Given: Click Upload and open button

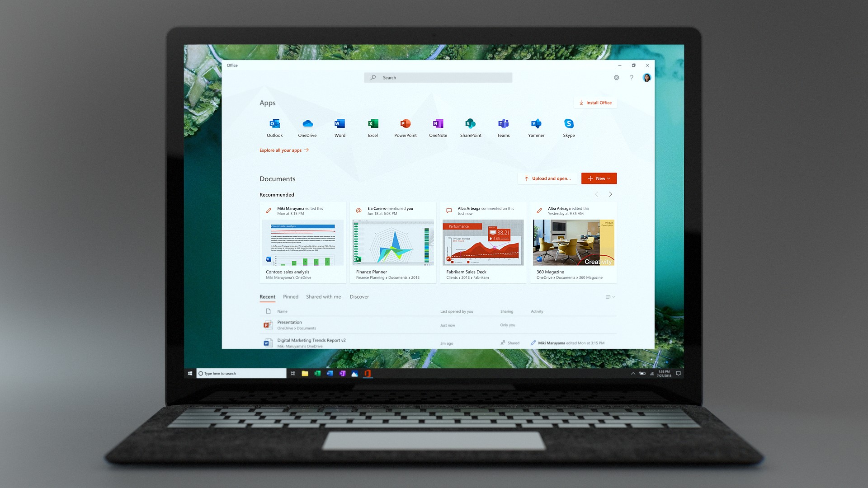Looking at the screenshot, I should pos(547,178).
